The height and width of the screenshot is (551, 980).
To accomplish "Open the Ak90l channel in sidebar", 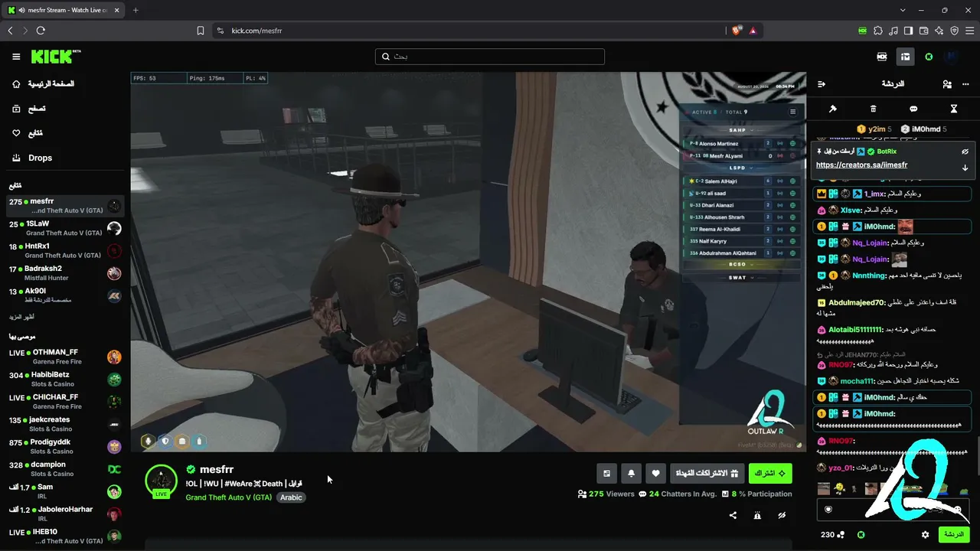I will 64,295.
